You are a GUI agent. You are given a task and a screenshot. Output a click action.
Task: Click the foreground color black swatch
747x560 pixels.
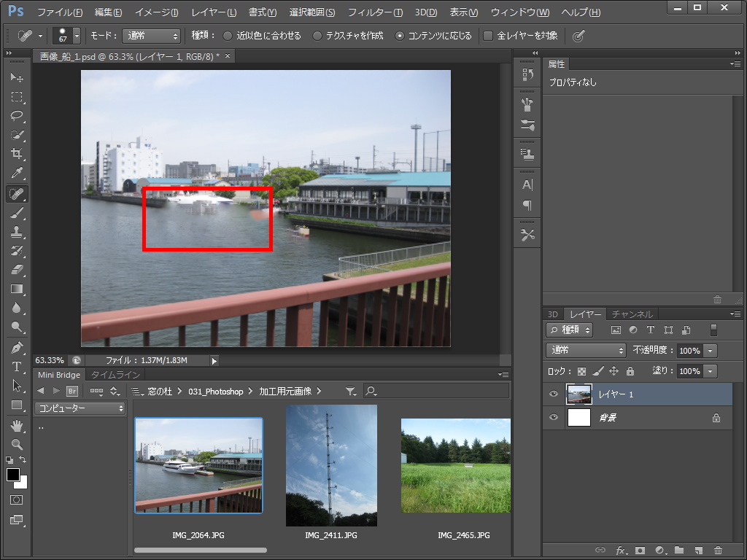click(x=13, y=475)
